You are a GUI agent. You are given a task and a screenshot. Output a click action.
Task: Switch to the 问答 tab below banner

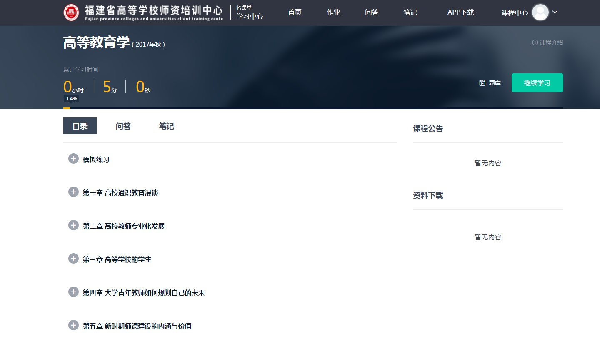click(123, 126)
